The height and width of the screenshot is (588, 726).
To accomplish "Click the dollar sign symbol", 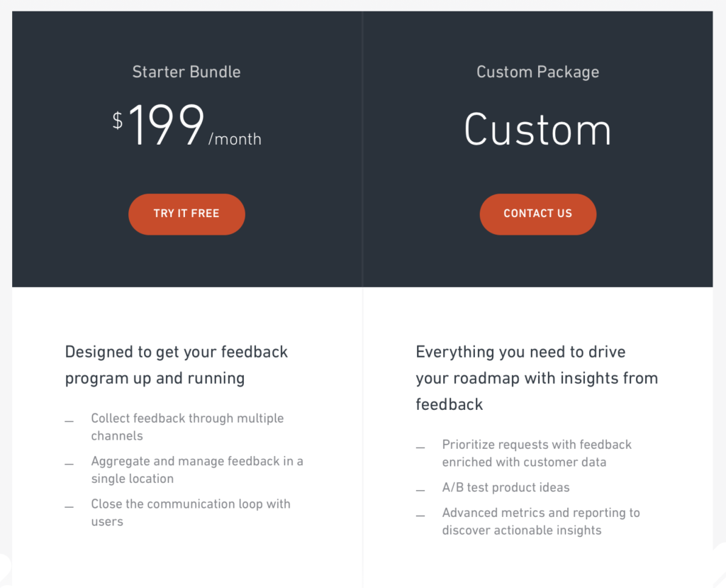I will (118, 120).
